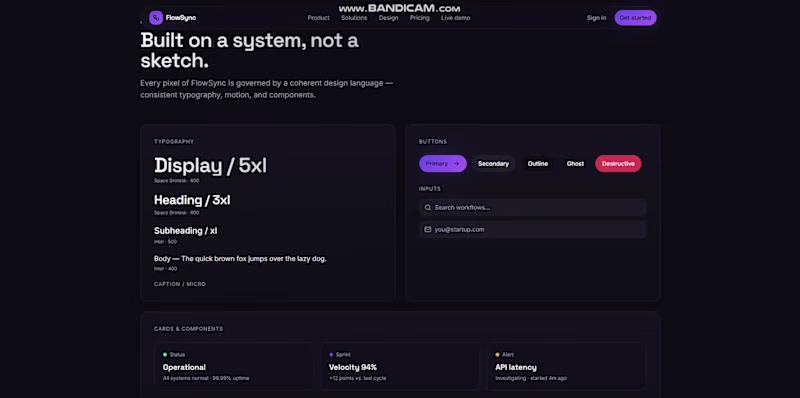
Task: Click the Ghost button
Action: (x=575, y=164)
